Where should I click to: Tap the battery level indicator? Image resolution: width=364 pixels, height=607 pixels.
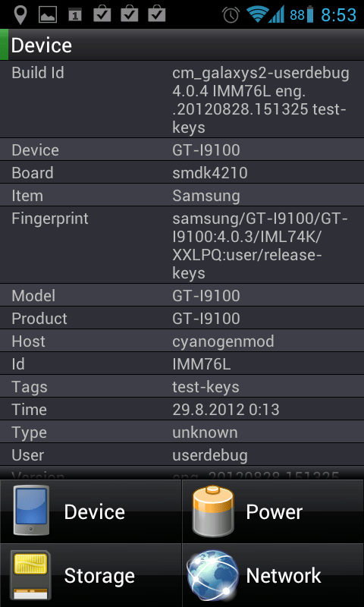pyautogui.click(x=302, y=14)
